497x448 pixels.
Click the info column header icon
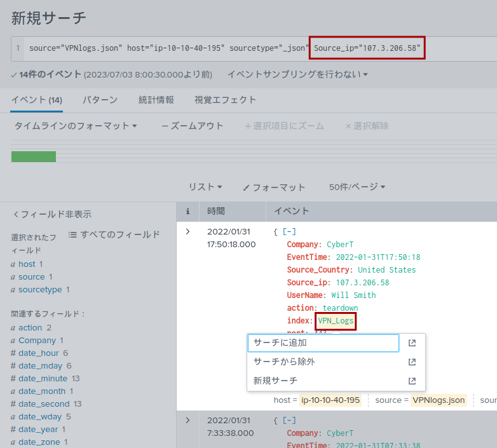coord(187,211)
